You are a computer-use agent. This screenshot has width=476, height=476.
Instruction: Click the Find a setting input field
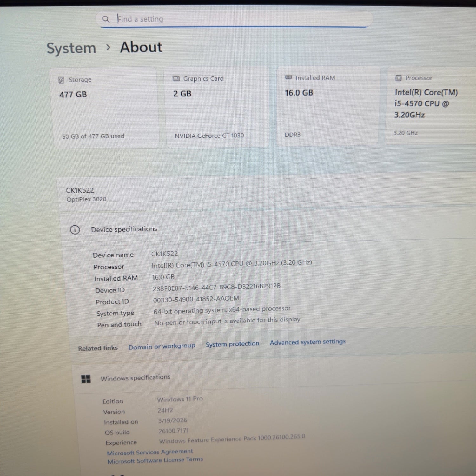tap(222, 19)
